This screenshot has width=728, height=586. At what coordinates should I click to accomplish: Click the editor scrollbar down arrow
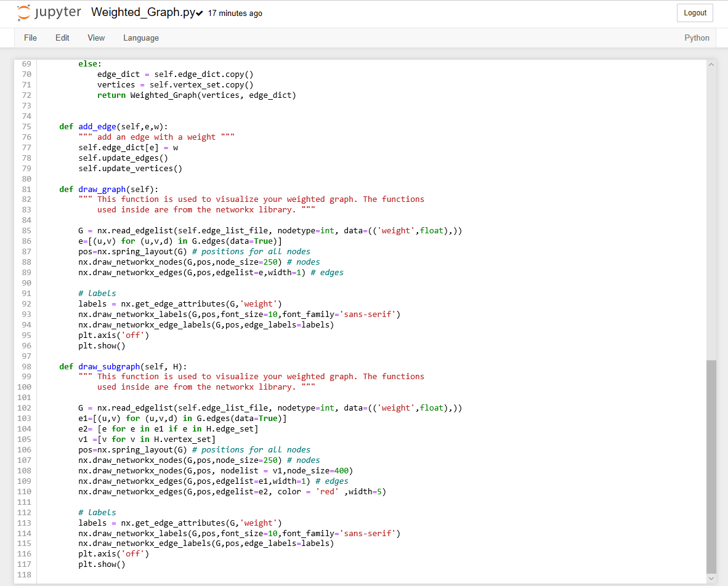711,579
